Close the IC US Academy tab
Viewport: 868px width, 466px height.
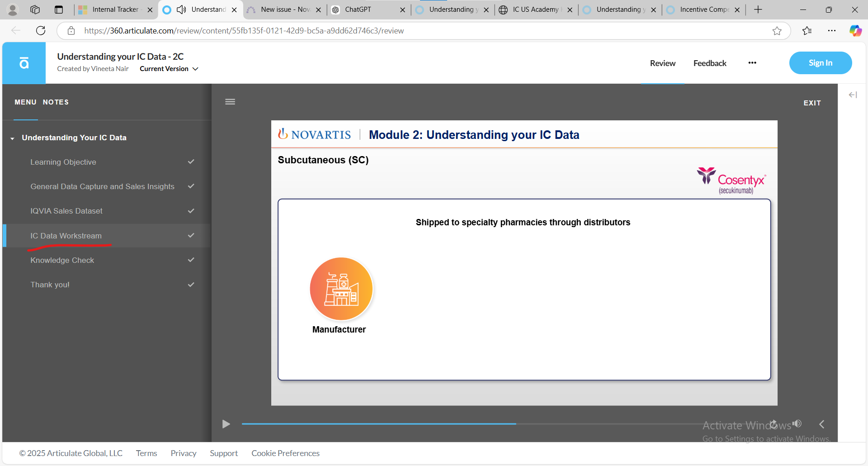click(x=570, y=10)
